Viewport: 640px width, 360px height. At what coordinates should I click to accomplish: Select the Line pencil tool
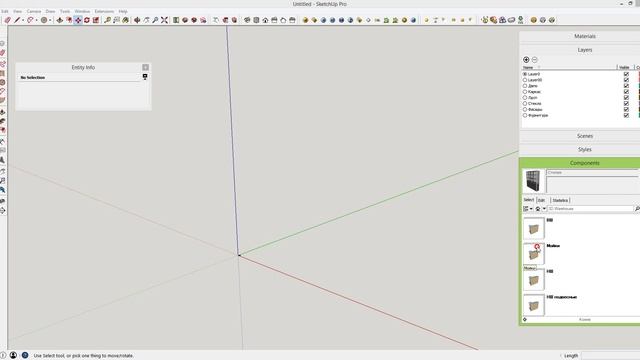click(x=17, y=20)
